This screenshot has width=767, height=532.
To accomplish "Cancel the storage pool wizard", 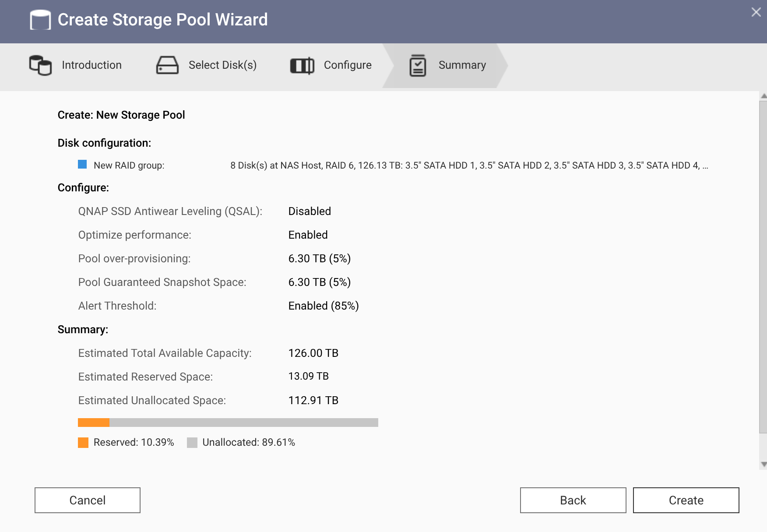I will 88,500.
